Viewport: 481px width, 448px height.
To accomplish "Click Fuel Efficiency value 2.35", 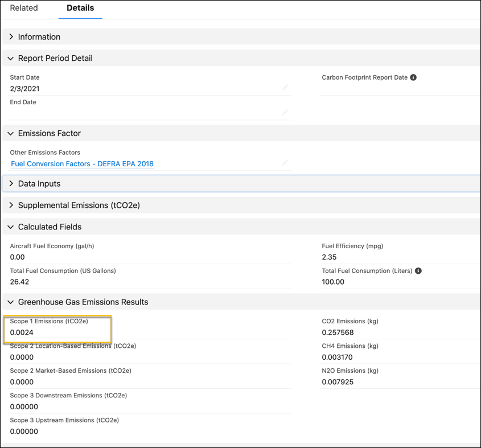I will point(329,257).
